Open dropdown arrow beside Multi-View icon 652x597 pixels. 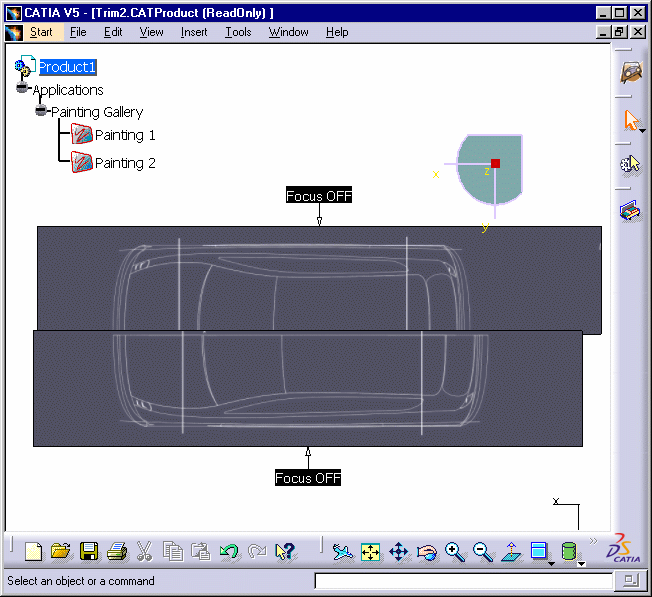coord(552,564)
